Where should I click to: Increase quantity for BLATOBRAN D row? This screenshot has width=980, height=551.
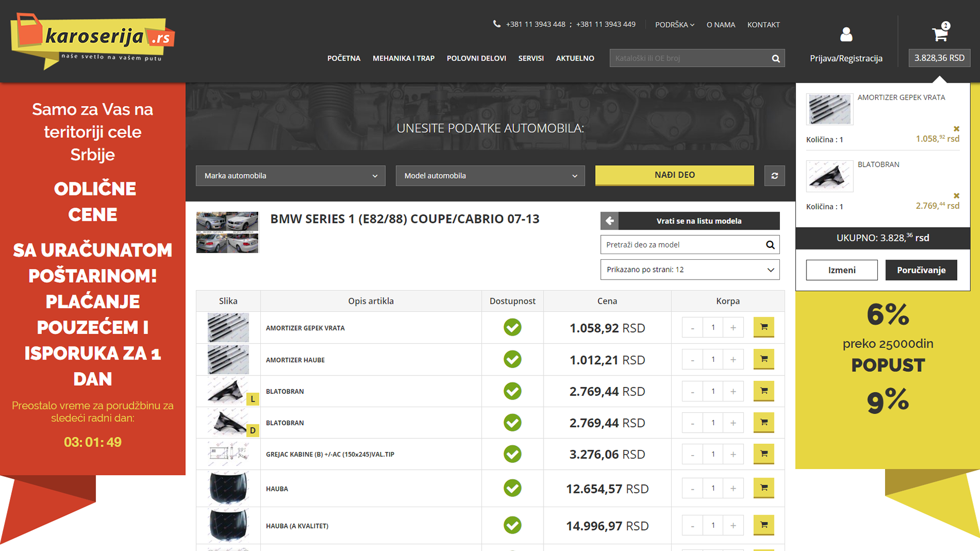pos(733,422)
